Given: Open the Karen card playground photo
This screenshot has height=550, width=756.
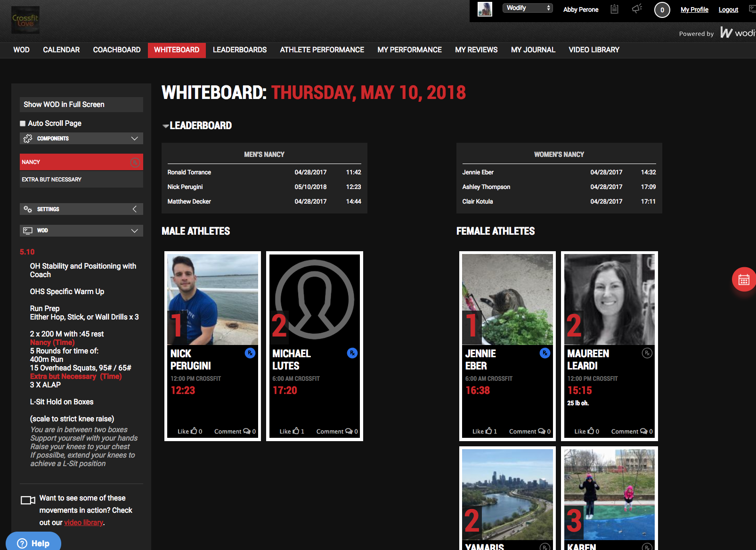Looking at the screenshot, I should click(x=610, y=494).
